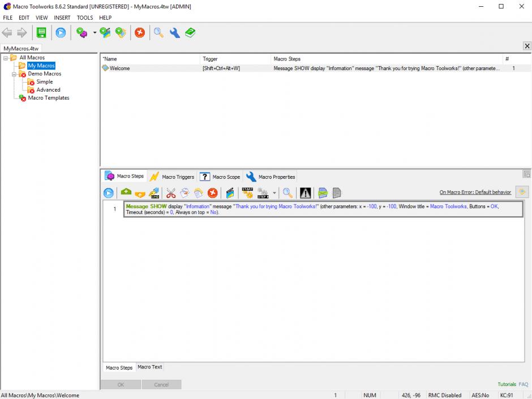Viewport: 532px width, 399px height.
Task: Delete selected item with top toolbar red X
Action: click(140, 33)
